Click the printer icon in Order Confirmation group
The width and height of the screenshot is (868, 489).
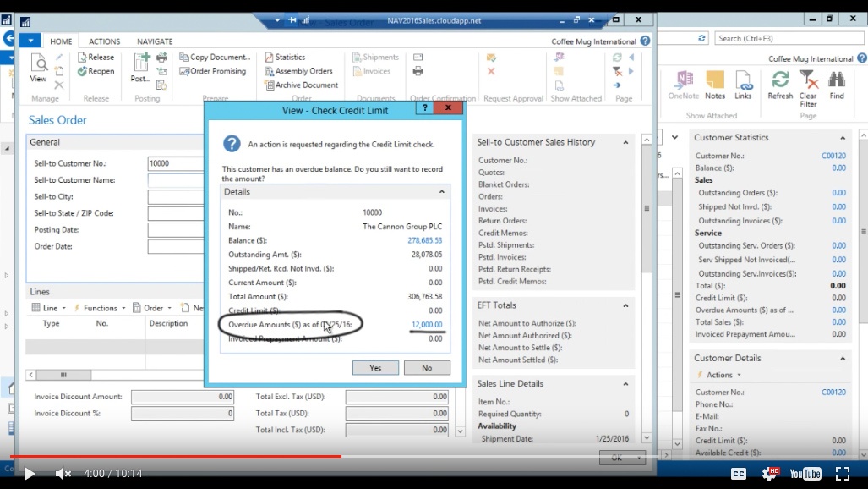(418, 71)
